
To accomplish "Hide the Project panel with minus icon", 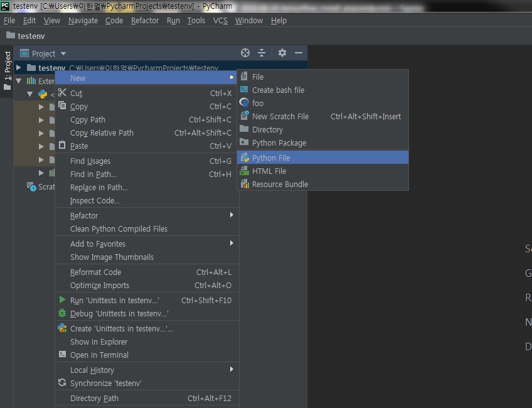I will click(299, 53).
